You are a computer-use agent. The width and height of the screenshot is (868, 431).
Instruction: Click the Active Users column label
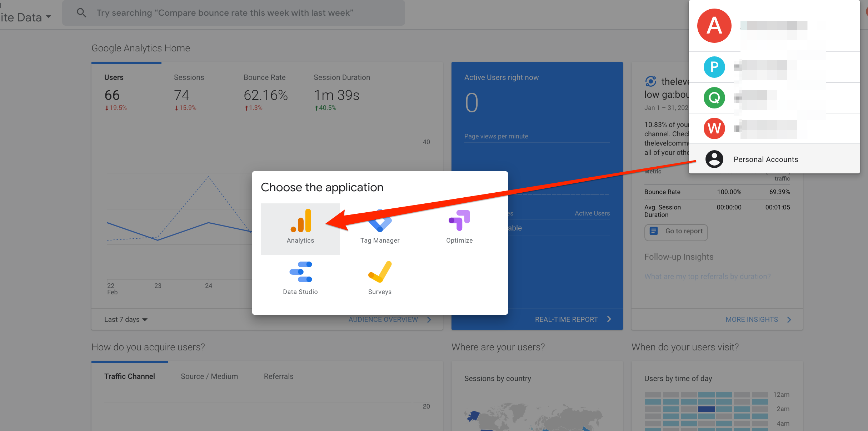(x=592, y=213)
